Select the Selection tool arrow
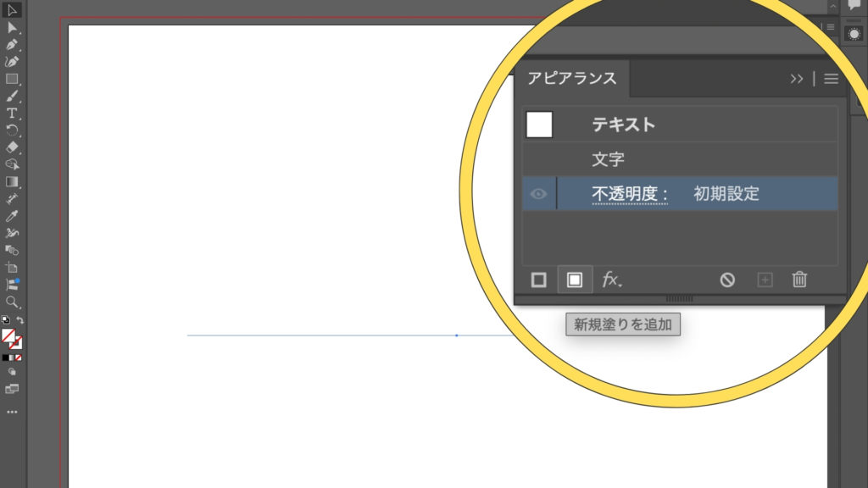 coord(12,10)
